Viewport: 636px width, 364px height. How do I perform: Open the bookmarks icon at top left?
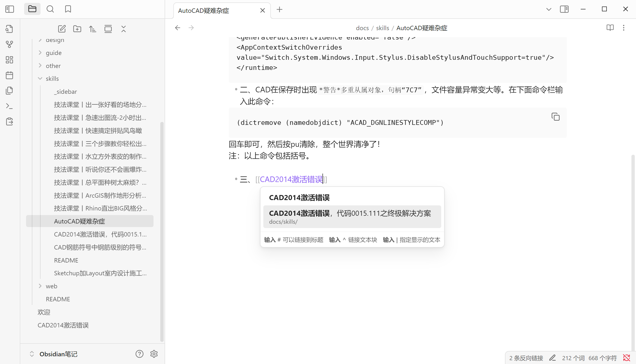tap(68, 9)
